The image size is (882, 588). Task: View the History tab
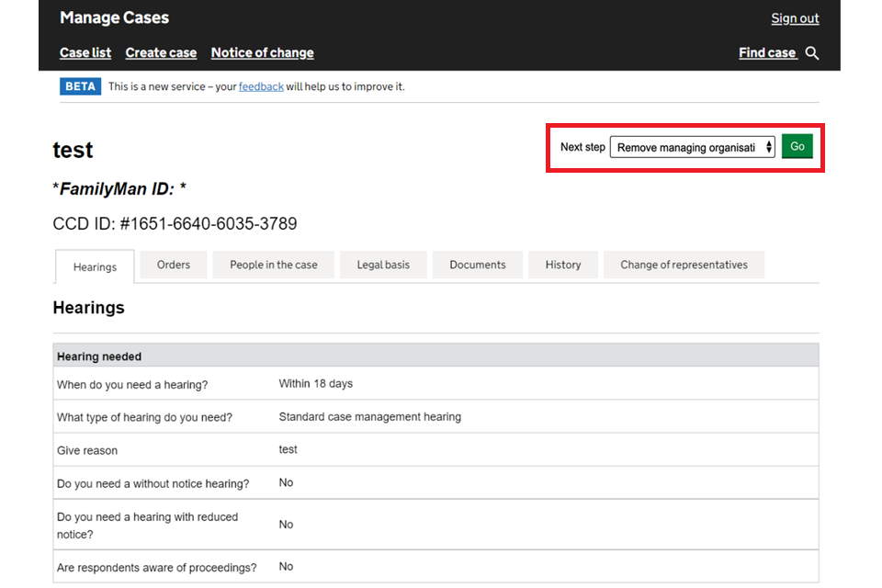tap(562, 265)
